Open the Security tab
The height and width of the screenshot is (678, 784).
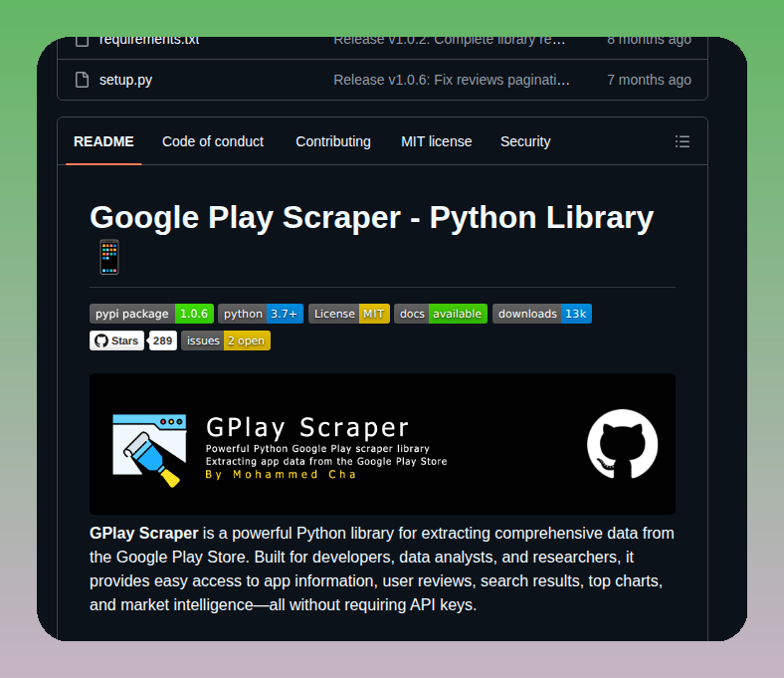[x=525, y=141]
